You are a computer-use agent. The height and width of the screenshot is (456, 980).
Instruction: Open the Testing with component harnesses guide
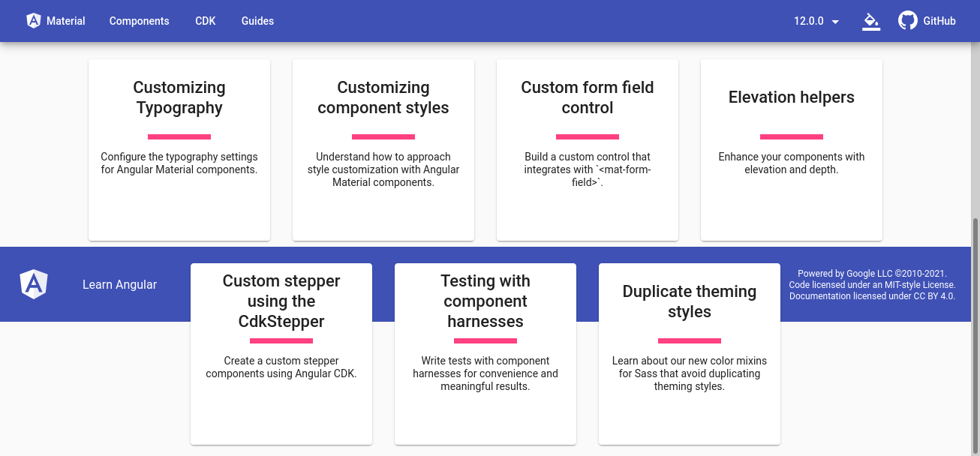click(x=485, y=352)
